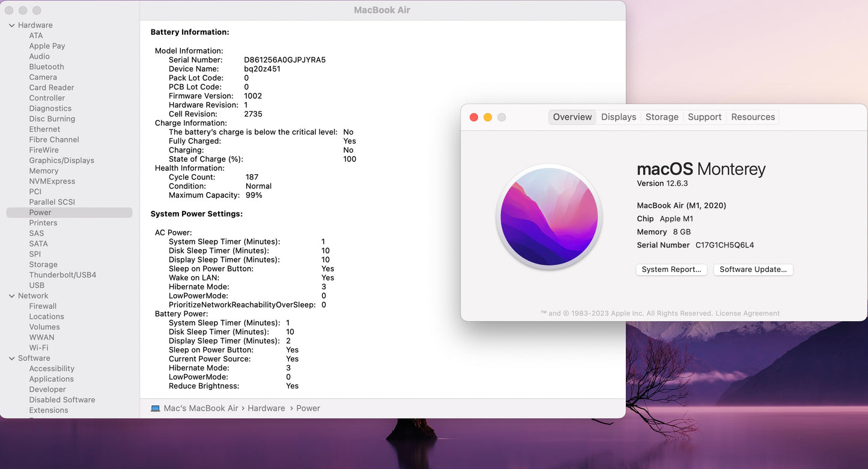The image size is (868, 469).
Task: Open the Support tab
Action: [x=705, y=117]
